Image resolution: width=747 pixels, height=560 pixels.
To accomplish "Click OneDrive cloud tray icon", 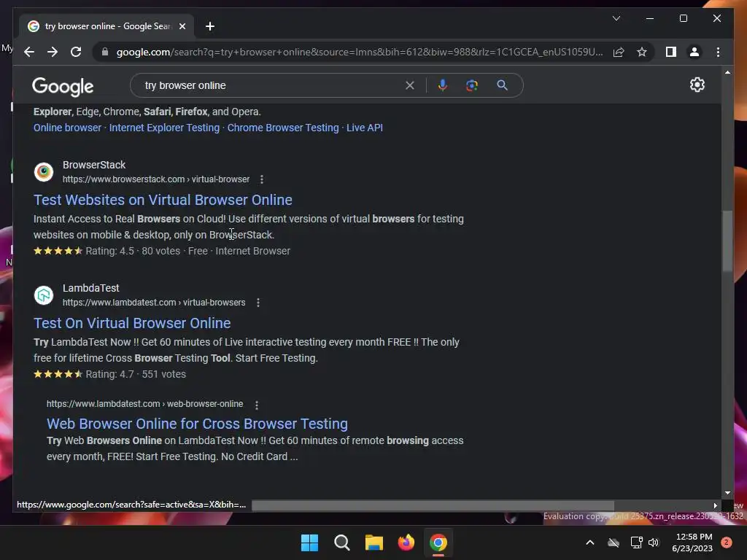I will [x=614, y=542].
